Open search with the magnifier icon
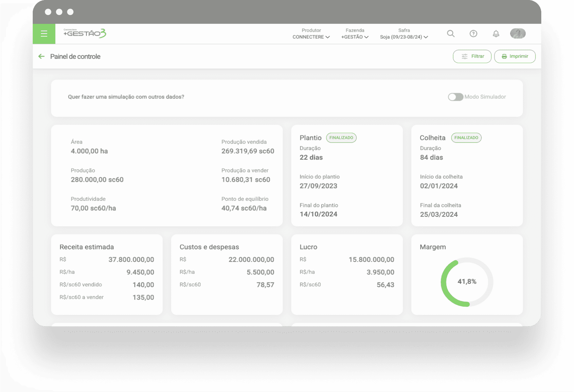The image size is (574, 392). 451,34
